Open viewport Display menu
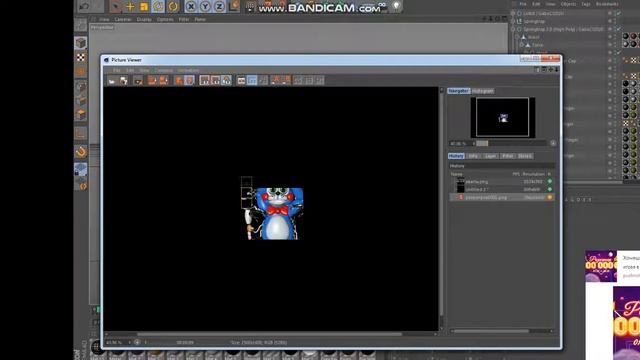The width and height of the screenshot is (640, 360). (x=144, y=19)
